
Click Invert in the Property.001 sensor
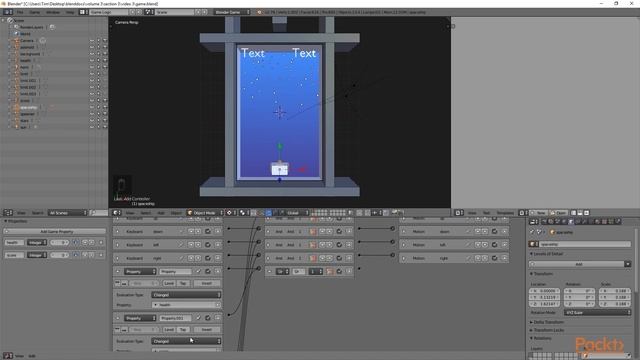pos(207,329)
